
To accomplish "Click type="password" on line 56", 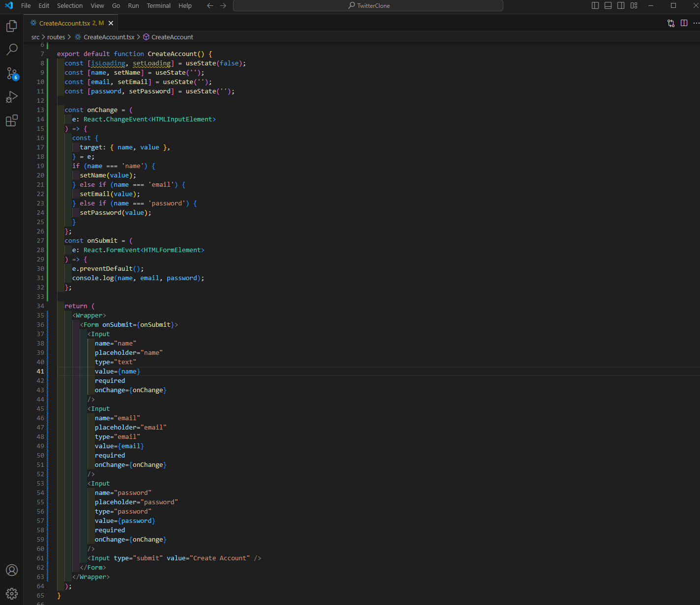I will point(123,512).
